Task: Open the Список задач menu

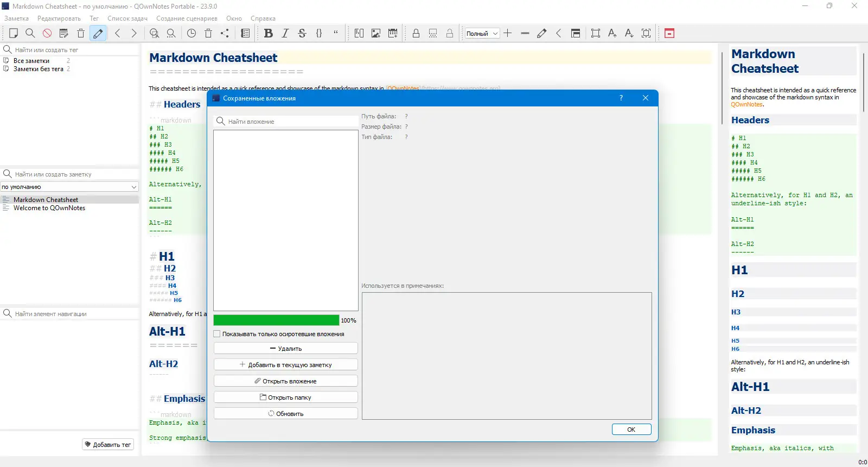Action: click(x=127, y=18)
